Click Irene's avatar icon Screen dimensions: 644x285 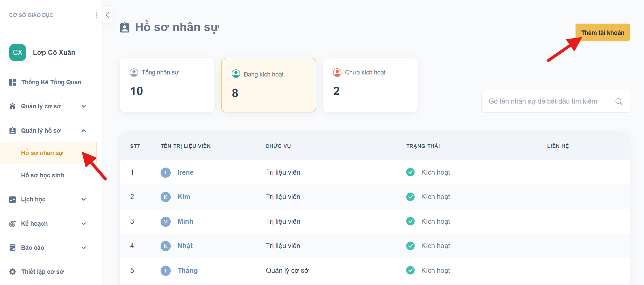[x=165, y=173]
